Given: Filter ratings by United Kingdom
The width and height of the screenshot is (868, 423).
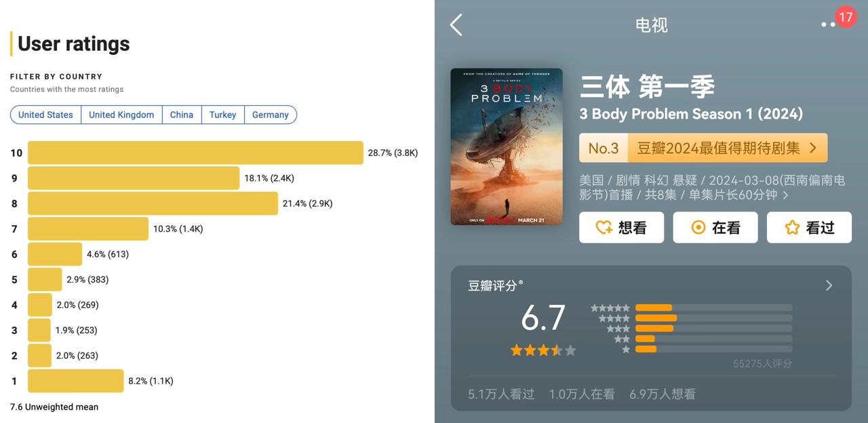Looking at the screenshot, I should [x=121, y=115].
